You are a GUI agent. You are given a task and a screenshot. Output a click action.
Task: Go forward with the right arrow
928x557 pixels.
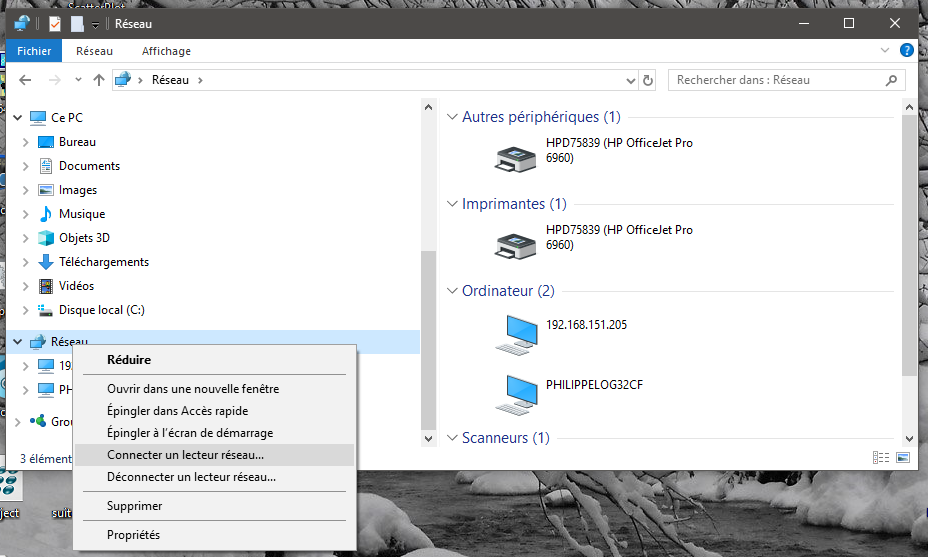click(x=54, y=80)
